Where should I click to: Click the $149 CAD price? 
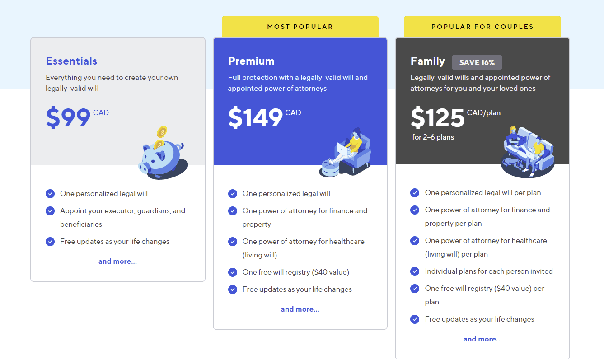(264, 117)
